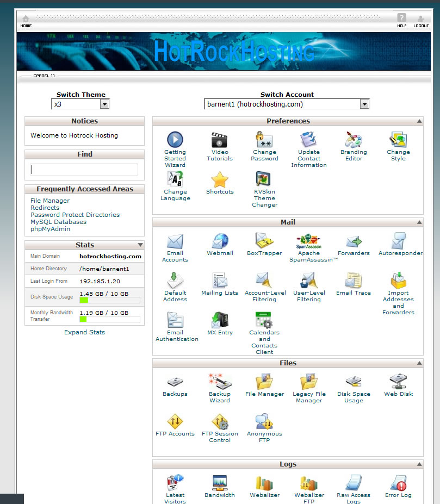Screen dimensions: 440x504
Task: Open Password Protect Directories link
Action: coord(75,215)
